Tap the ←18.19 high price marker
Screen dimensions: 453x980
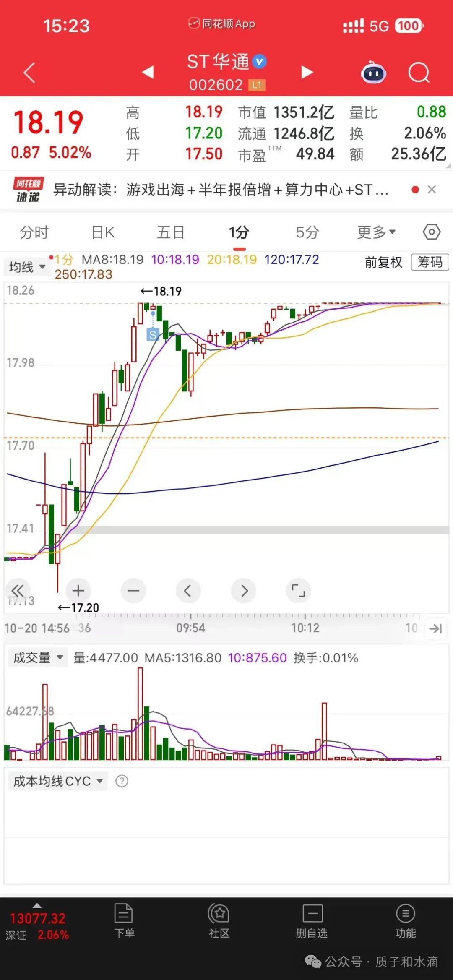pyautogui.click(x=161, y=291)
